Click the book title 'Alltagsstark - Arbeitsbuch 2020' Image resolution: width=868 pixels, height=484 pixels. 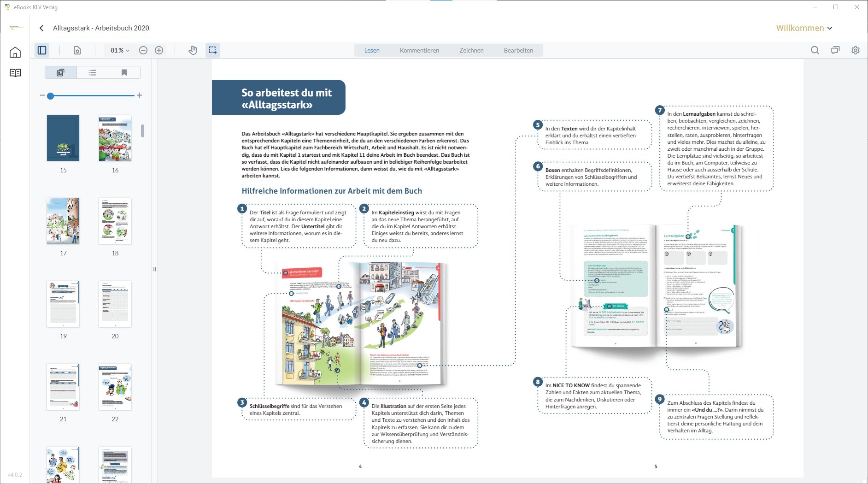pos(101,28)
